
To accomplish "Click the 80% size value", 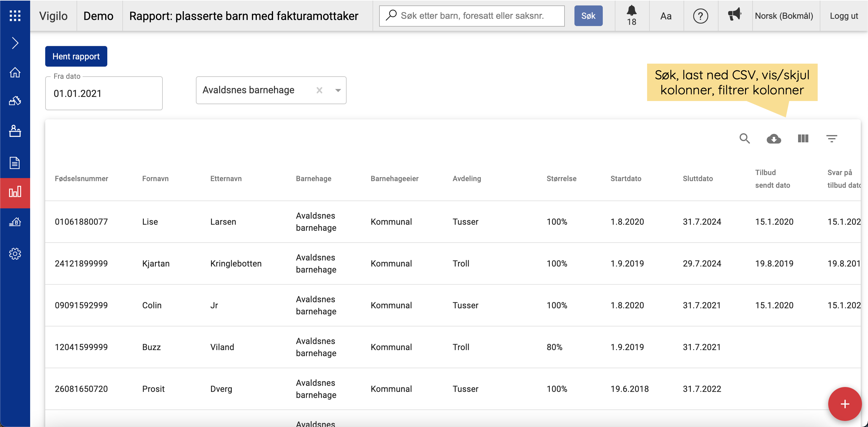I will point(554,347).
